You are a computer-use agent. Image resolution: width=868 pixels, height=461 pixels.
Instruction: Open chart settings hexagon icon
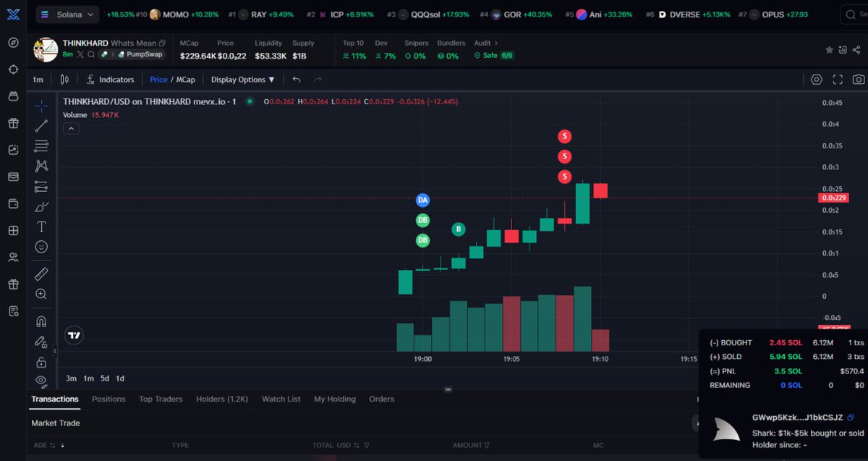click(x=817, y=80)
